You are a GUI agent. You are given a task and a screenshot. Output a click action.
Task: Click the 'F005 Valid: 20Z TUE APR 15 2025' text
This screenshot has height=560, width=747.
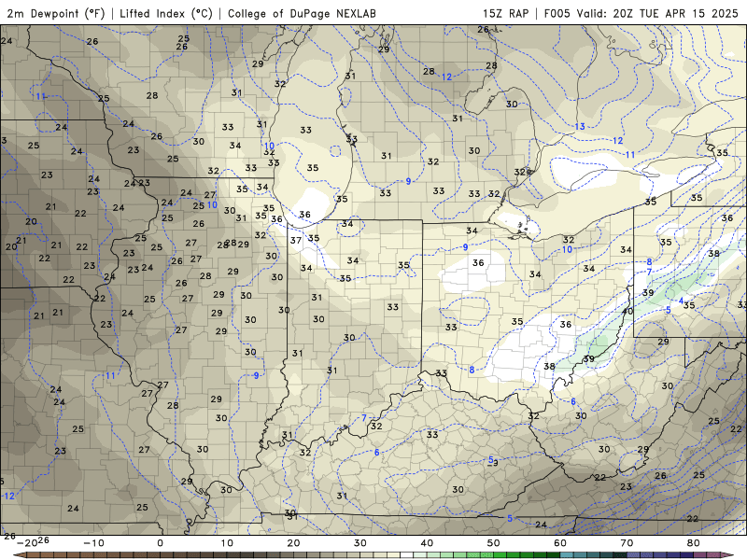pos(641,13)
